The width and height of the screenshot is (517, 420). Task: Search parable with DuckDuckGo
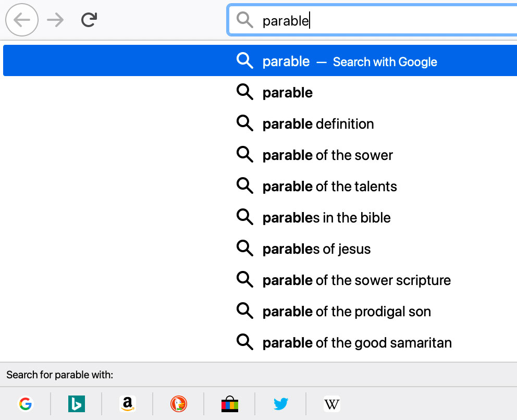[x=178, y=404]
